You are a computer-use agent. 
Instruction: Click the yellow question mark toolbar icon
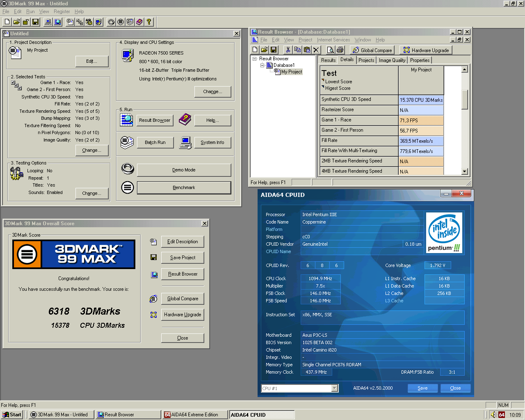tap(149, 22)
